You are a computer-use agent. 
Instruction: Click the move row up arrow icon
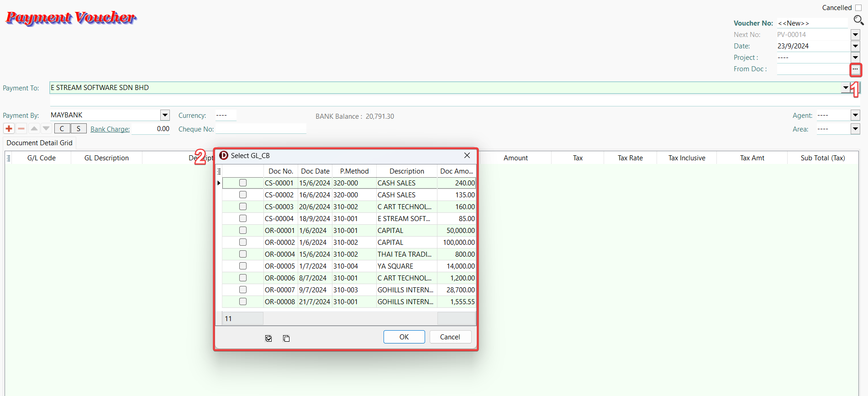coord(34,129)
